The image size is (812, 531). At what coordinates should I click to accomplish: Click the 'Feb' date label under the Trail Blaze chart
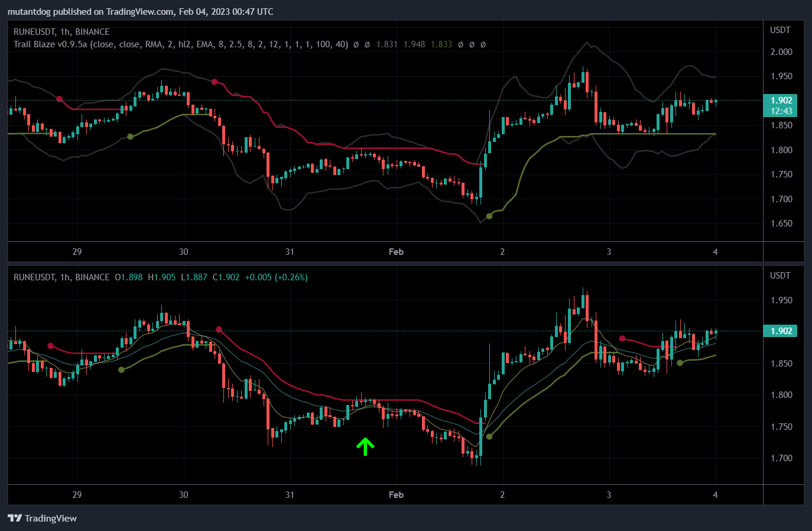pyautogui.click(x=396, y=252)
